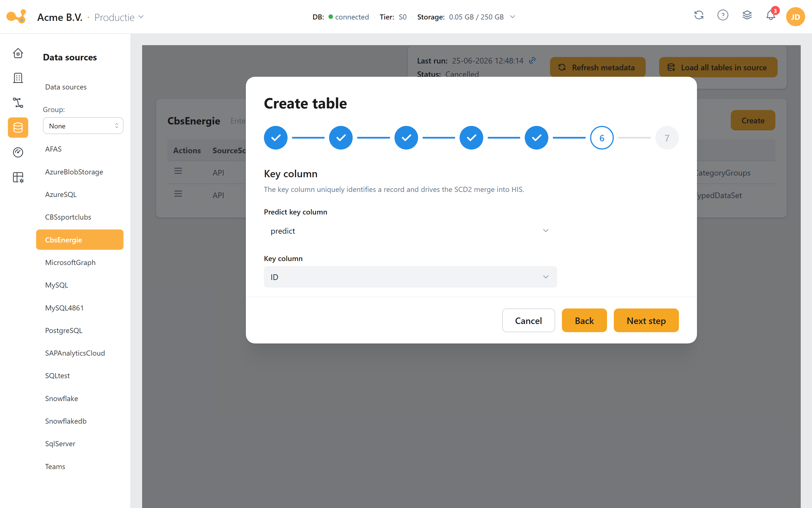Click Load all tables in source
The height and width of the screenshot is (508, 812).
[x=718, y=67]
